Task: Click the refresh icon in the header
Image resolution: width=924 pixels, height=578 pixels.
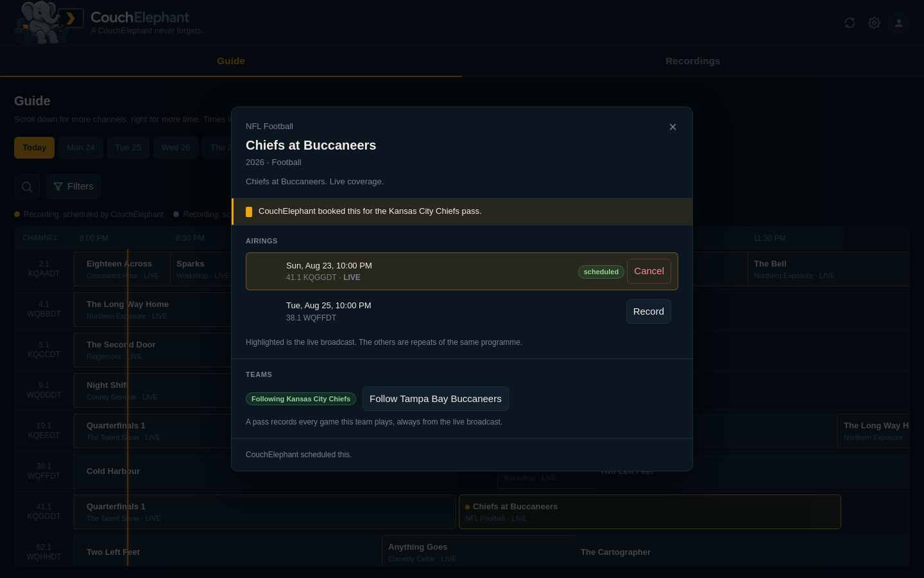Action: pos(850,23)
